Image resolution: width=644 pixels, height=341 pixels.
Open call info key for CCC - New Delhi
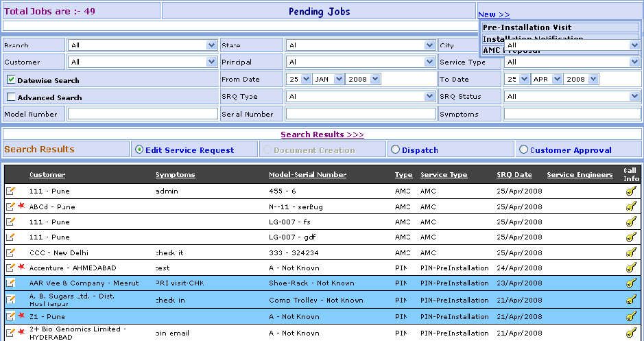(x=631, y=252)
